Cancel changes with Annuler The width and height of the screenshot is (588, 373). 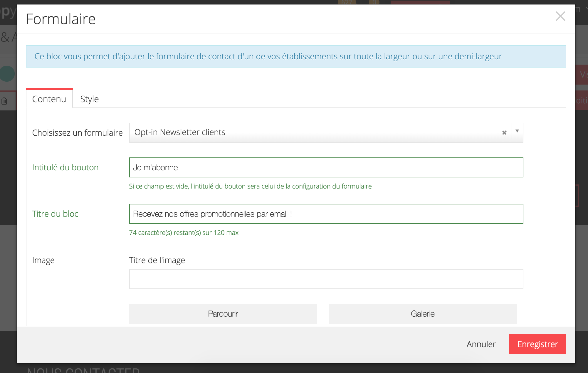click(x=481, y=344)
